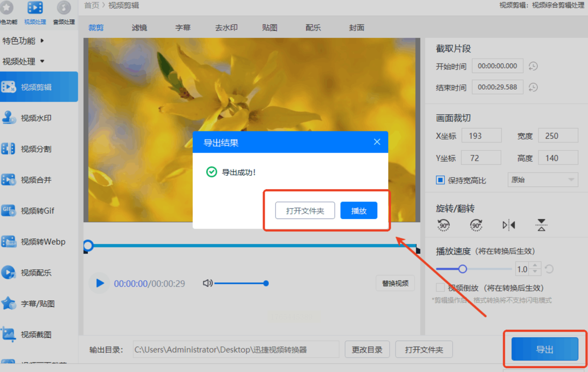Switch to the 去水印 tab
The height and width of the screenshot is (372, 588).
(x=226, y=28)
